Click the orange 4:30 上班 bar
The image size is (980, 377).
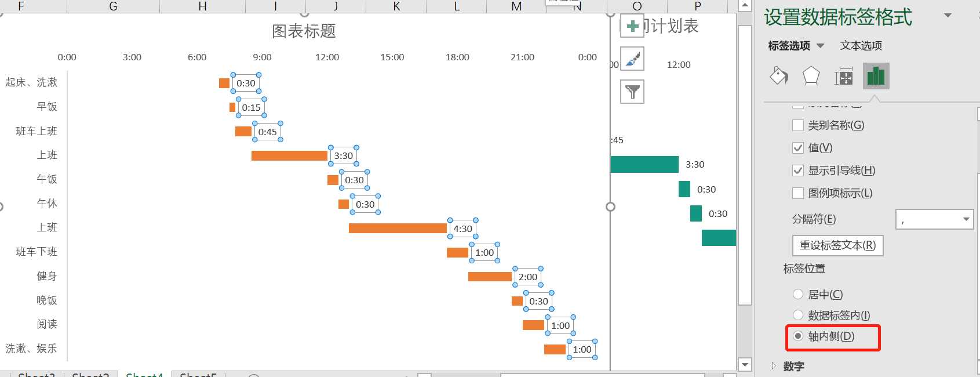[x=398, y=229]
